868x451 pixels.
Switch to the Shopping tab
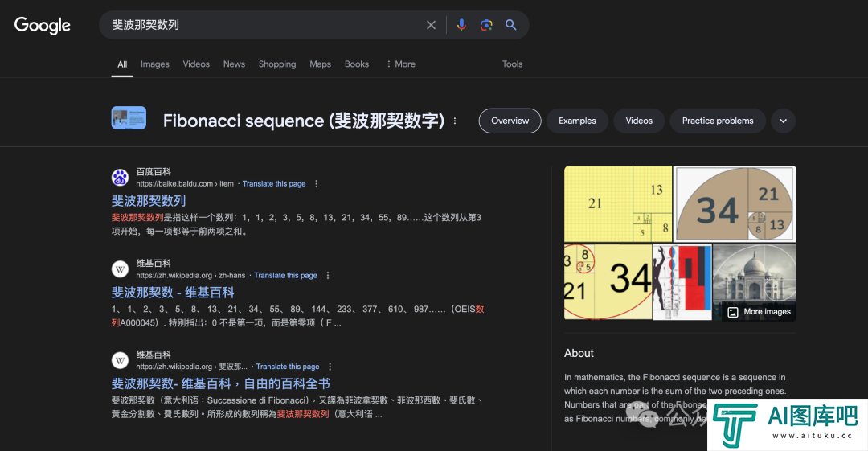click(x=277, y=64)
